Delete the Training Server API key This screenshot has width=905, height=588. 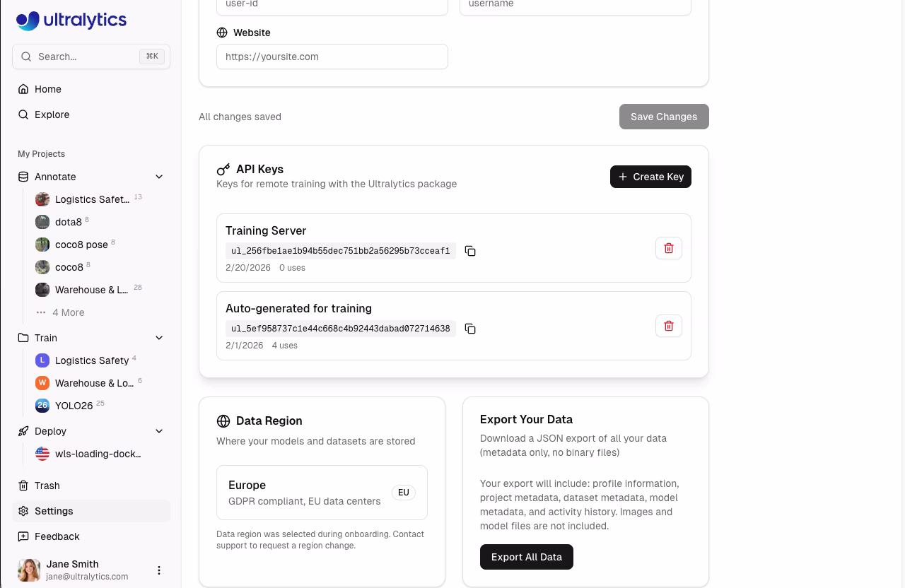[x=668, y=248]
